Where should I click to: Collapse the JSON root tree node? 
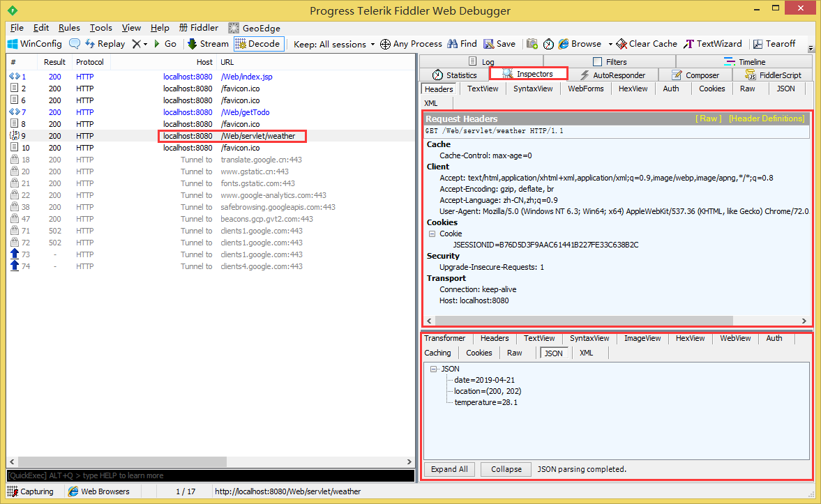[434, 369]
